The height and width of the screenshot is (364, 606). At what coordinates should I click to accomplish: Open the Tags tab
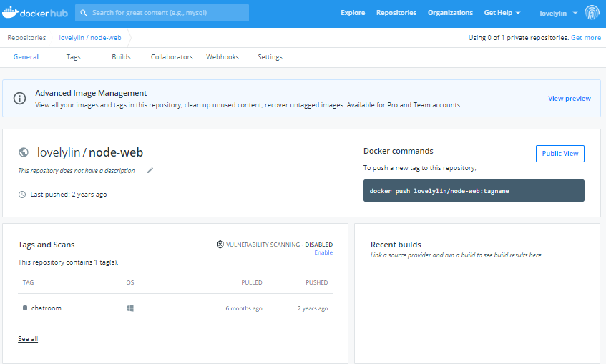point(74,57)
